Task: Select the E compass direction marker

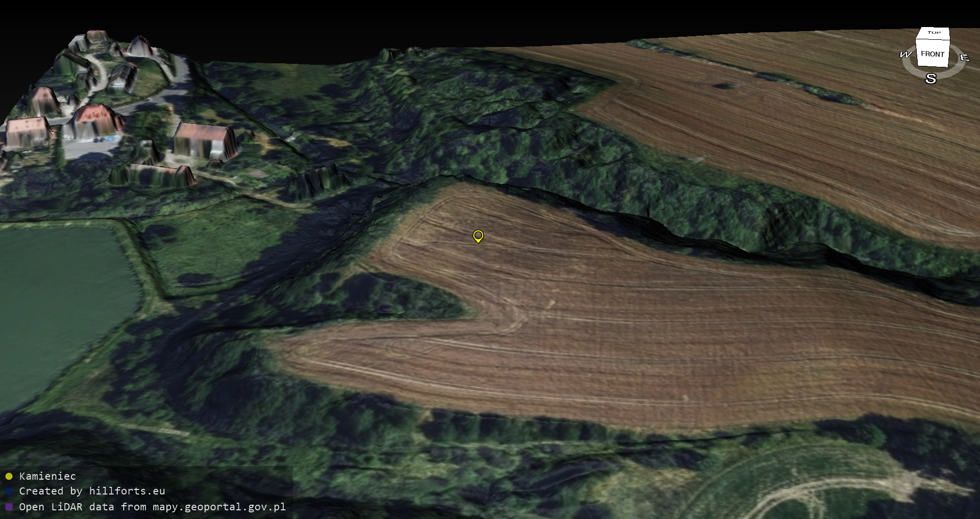Action: coord(964,58)
